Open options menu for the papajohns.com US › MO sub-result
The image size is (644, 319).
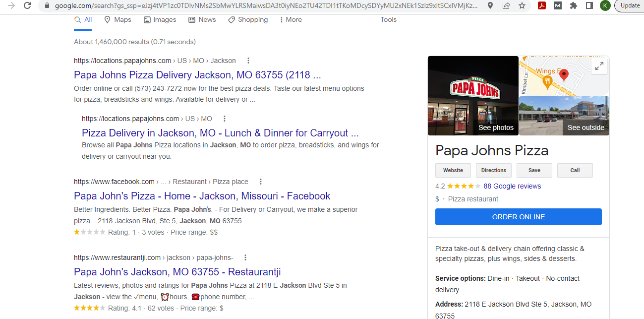click(x=225, y=119)
